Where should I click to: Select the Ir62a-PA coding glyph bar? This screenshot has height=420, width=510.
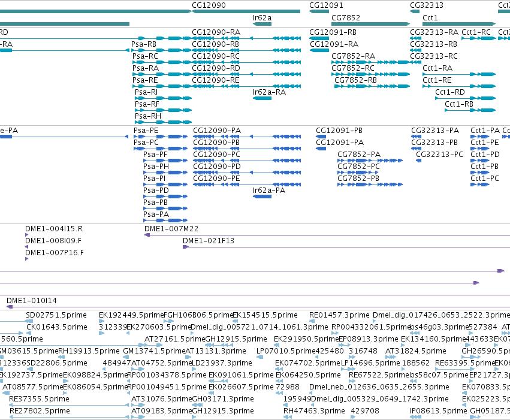pyautogui.click(x=262, y=197)
